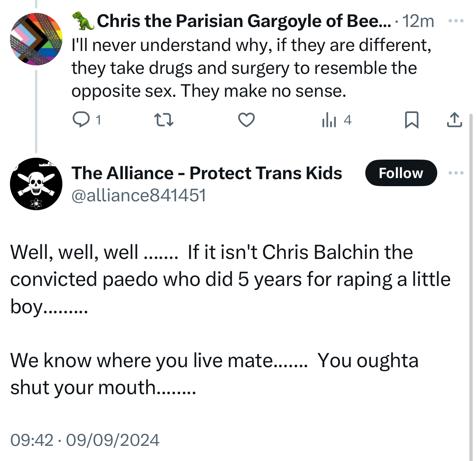
Task: Open the 09:42 · 09/09/2024 timestamp
Action: click(x=85, y=440)
